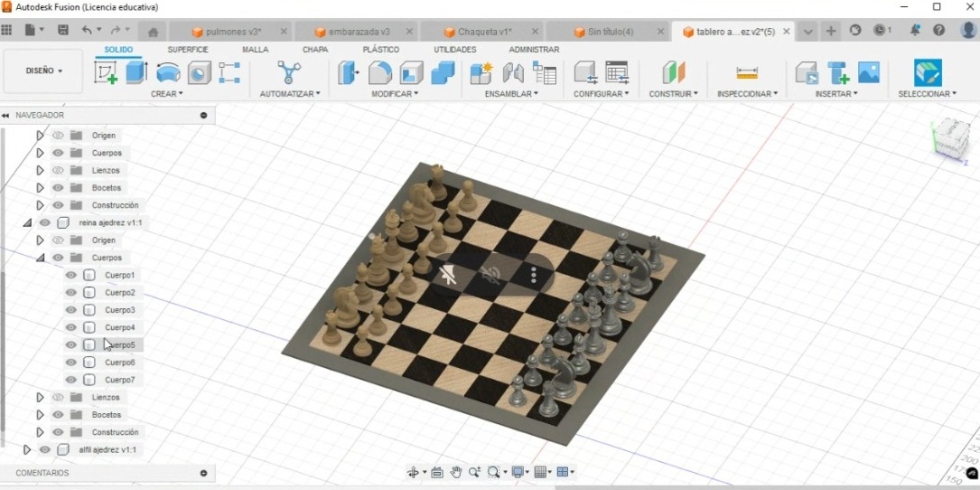Screen dimensions: 980x490
Task: Close the Chaqueta v1 tab
Action: (535, 32)
